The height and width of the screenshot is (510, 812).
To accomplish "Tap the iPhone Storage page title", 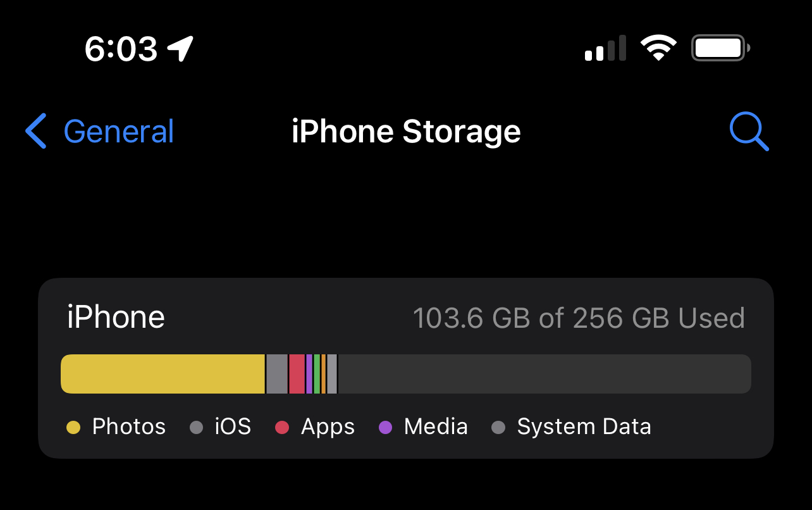I will point(406,132).
